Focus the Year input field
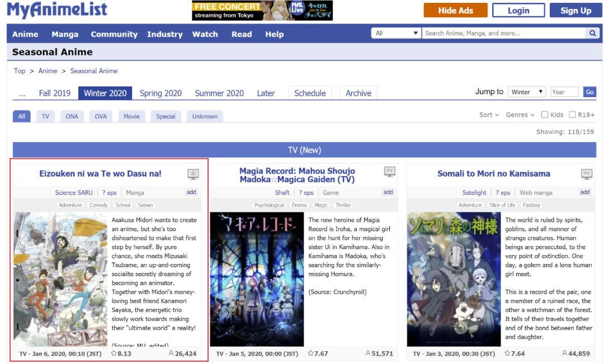The width and height of the screenshot is (604, 364). click(564, 92)
